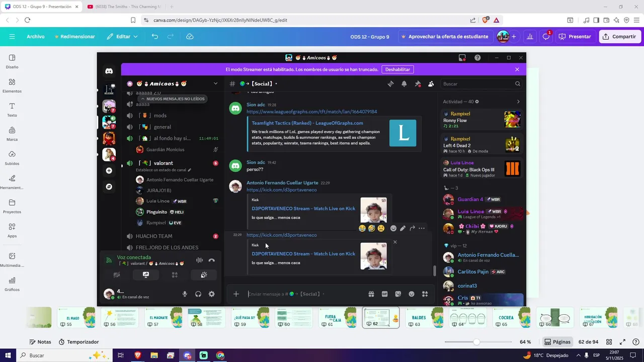The image size is (644, 362).
Task: Click Discord chat scrollbar thumb
Action: coord(435,270)
